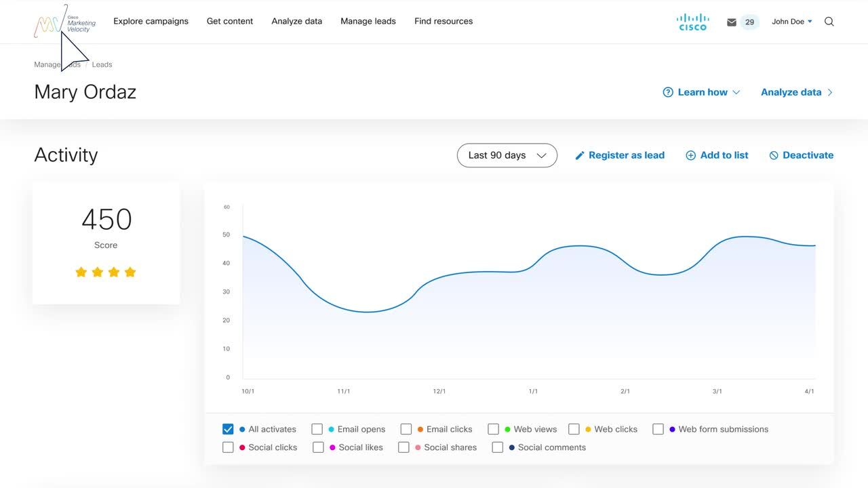The height and width of the screenshot is (488, 868).
Task: Open the Last 90 days dropdown
Action: click(507, 155)
